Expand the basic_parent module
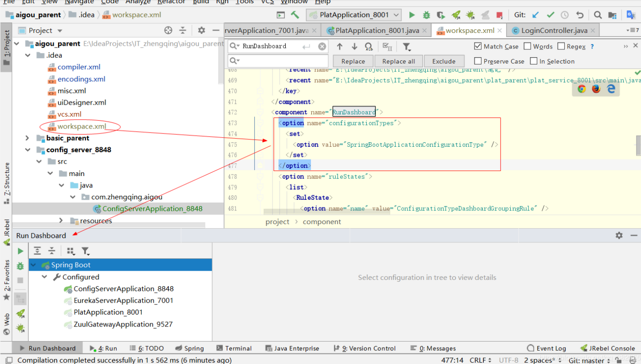Screen dimensions: 641x364 tap(27, 138)
